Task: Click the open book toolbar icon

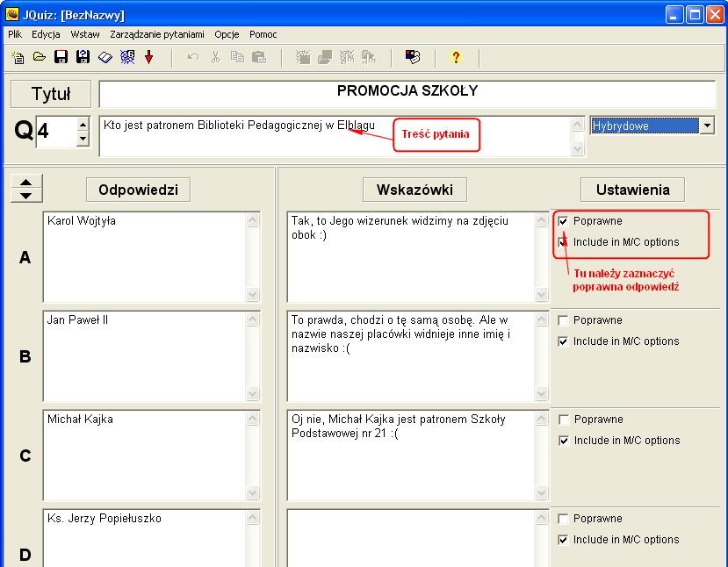Action: [105, 57]
